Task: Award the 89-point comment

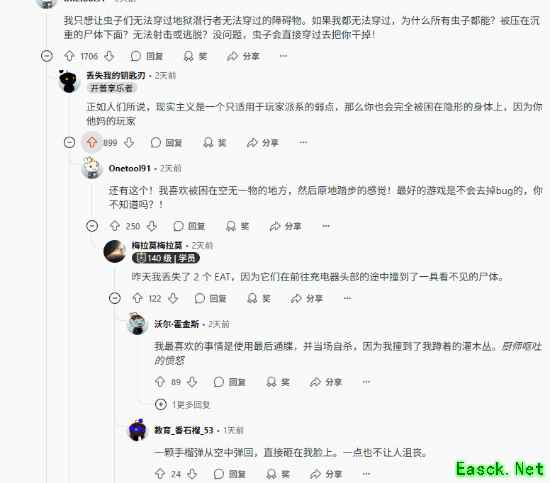Action: tap(278, 382)
